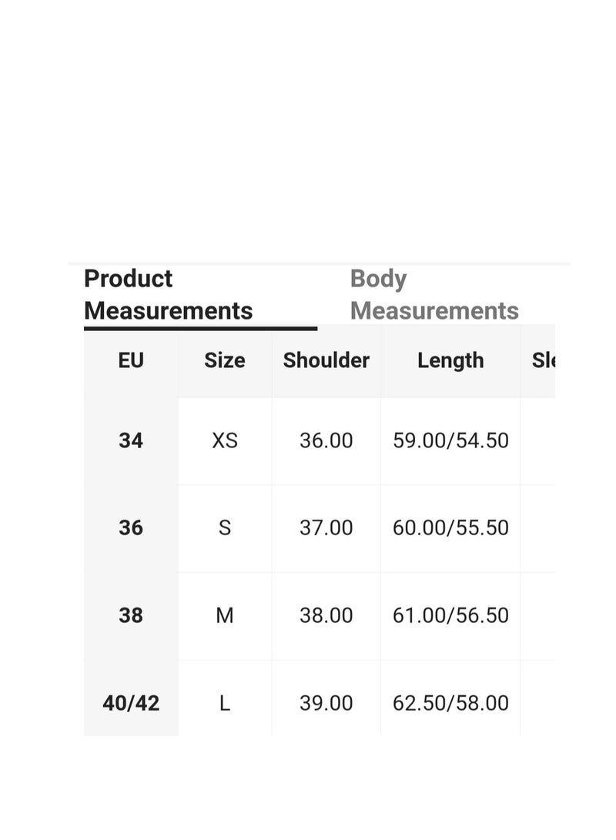Select length value 60.00/55.50

(450, 528)
